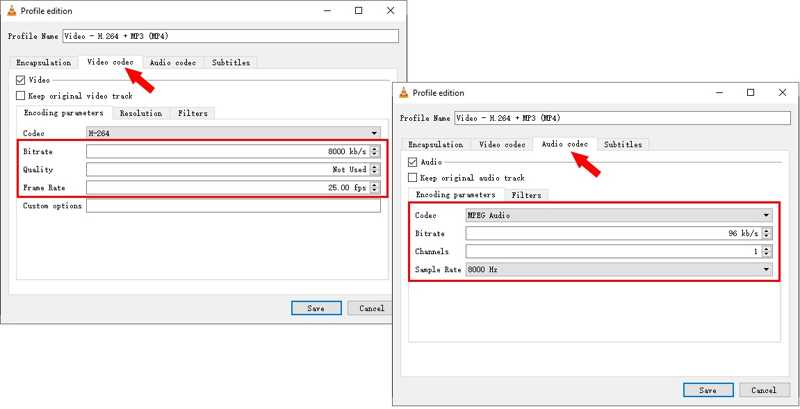
Task: Minimize the right Profile edition window
Action: tap(718, 93)
